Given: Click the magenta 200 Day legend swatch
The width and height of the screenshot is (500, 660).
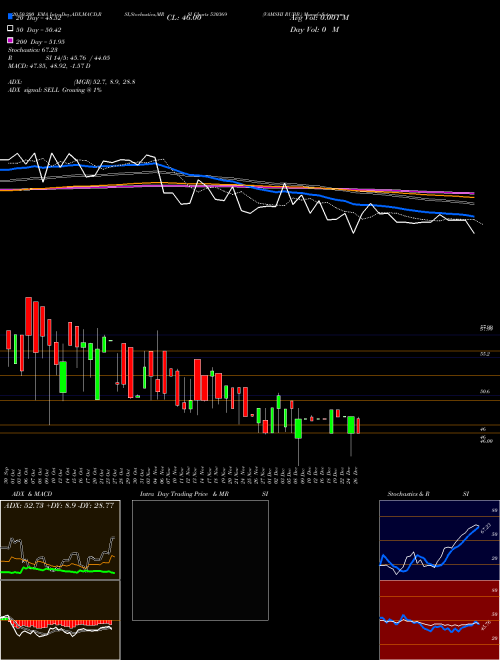Looking at the screenshot, I should point(10,40).
